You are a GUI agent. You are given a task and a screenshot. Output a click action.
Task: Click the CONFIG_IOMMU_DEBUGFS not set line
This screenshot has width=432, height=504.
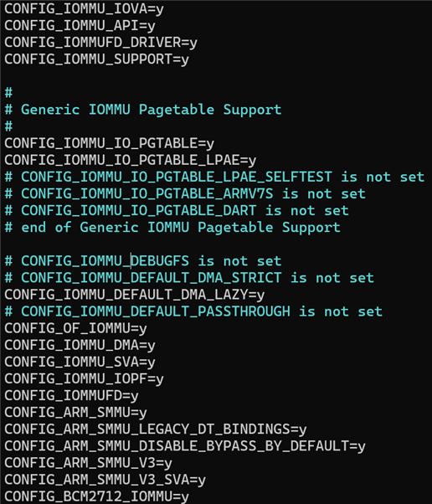click(143, 261)
